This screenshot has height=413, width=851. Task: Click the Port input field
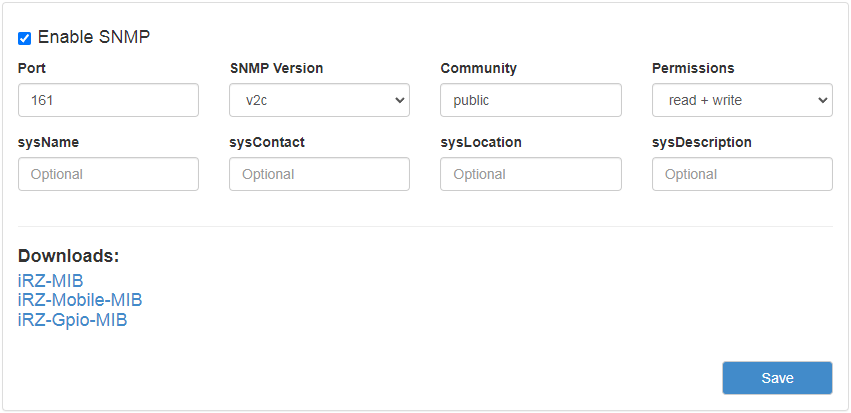pyautogui.click(x=109, y=100)
